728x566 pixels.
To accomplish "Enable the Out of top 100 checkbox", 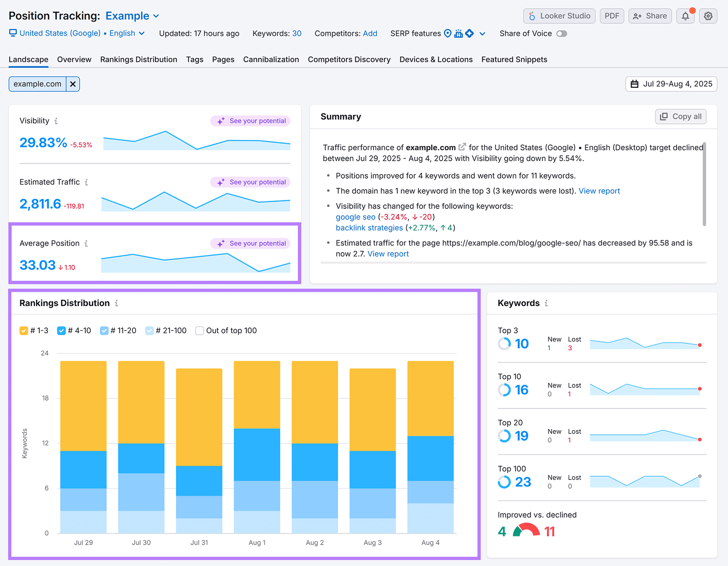I will [x=199, y=331].
